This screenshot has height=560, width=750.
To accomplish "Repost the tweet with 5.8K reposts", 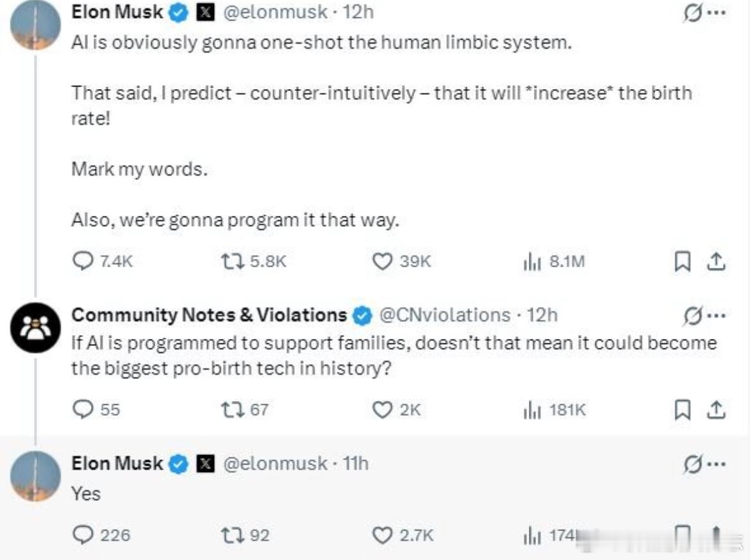I will click(233, 261).
